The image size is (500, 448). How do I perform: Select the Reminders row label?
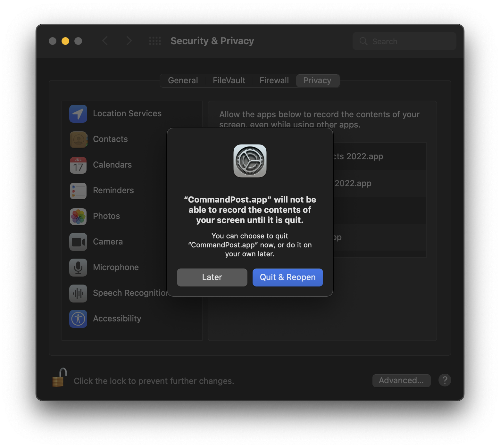tap(113, 191)
